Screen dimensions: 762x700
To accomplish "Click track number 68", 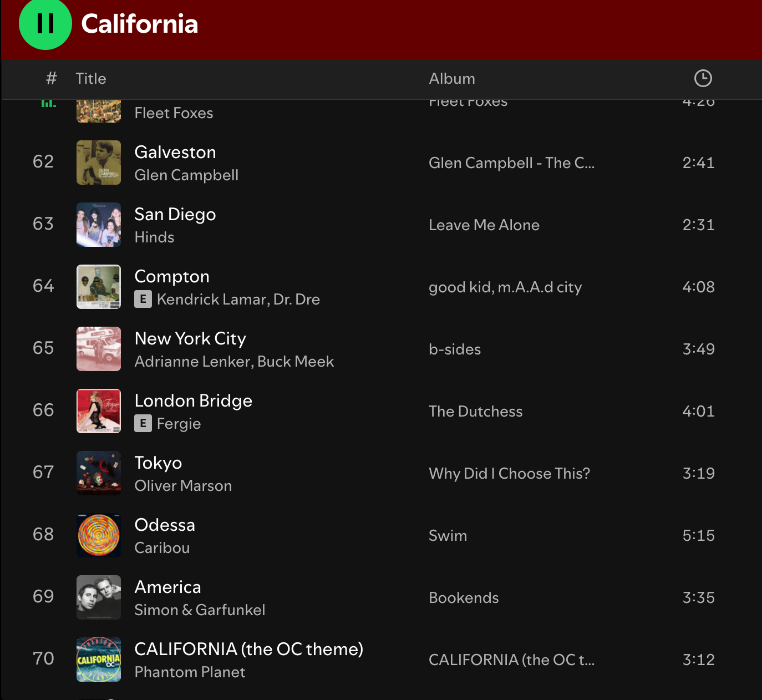I will [43, 535].
